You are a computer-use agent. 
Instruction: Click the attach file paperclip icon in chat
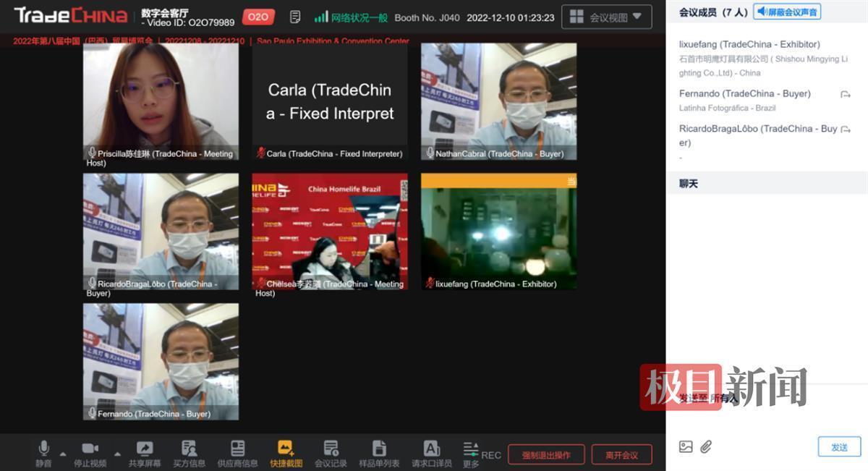click(706, 446)
